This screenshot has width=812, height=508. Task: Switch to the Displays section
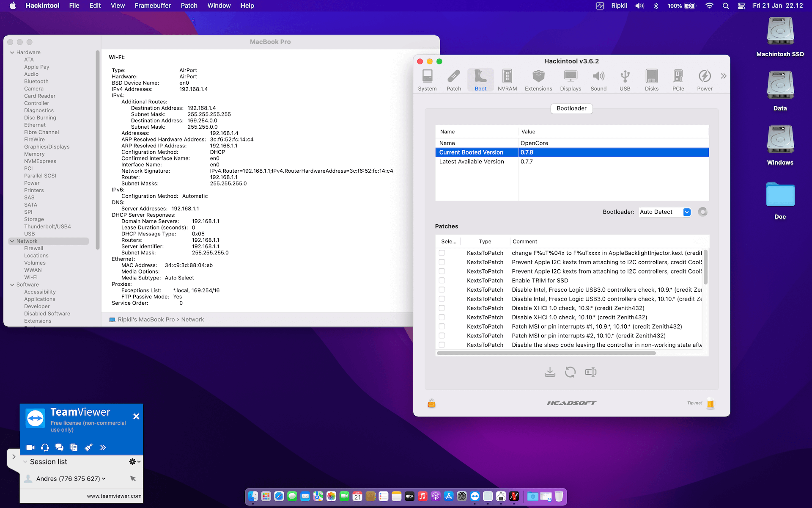[x=571, y=80]
